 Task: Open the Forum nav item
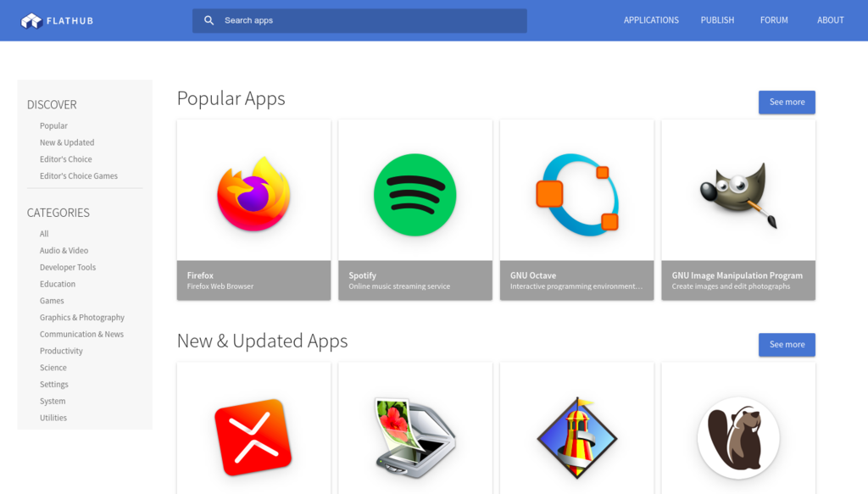click(774, 20)
